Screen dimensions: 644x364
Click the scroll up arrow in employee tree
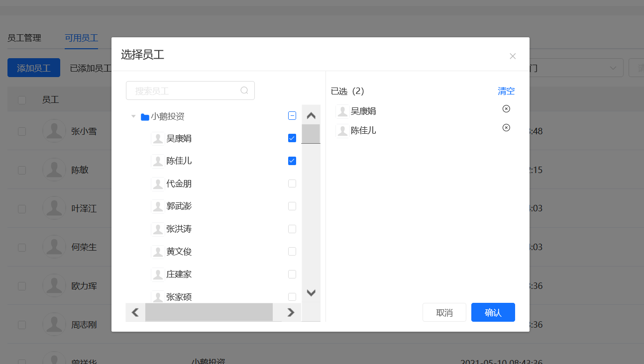(x=311, y=116)
